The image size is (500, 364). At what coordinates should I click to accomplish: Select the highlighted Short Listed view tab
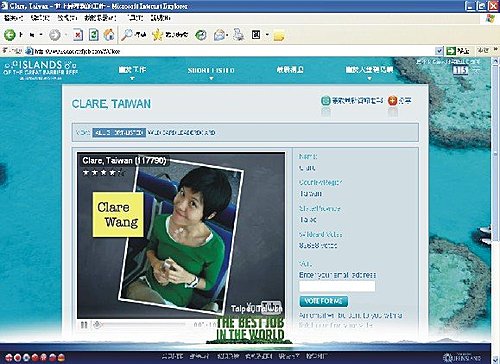(x=119, y=132)
